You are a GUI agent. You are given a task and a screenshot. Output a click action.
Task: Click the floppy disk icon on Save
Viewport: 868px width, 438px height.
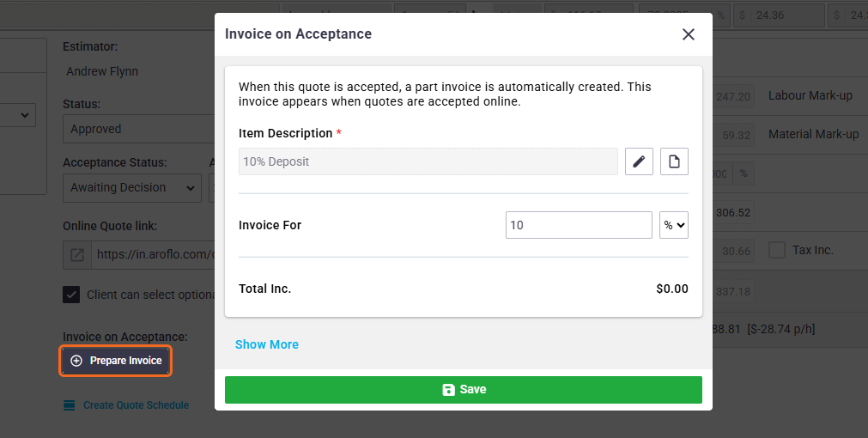(x=448, y=390)
